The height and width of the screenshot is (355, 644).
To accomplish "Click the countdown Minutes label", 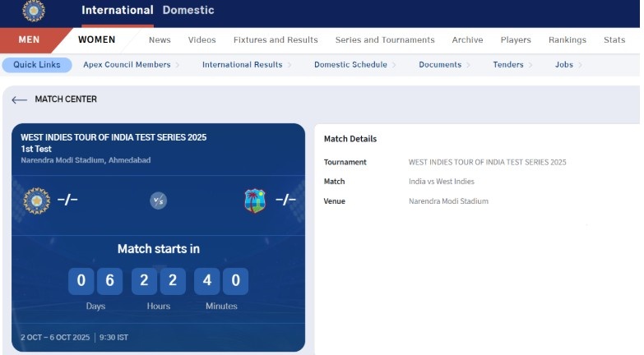I will pyautogui.click(x=221, y=307).
